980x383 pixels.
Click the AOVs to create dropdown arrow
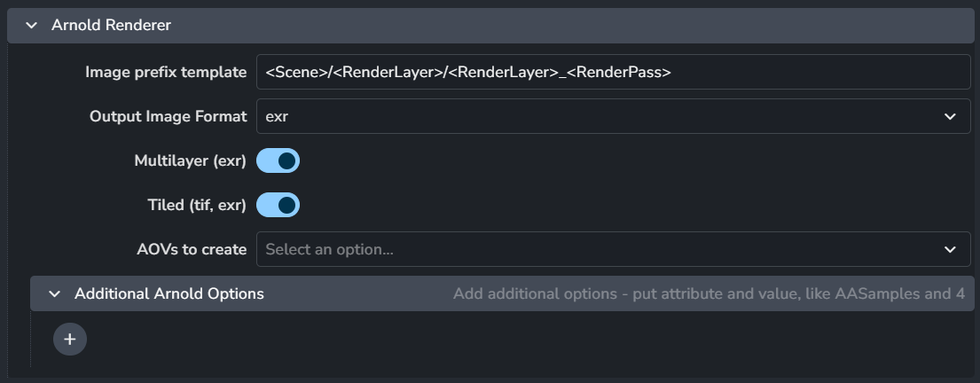[x=950, y=250]
